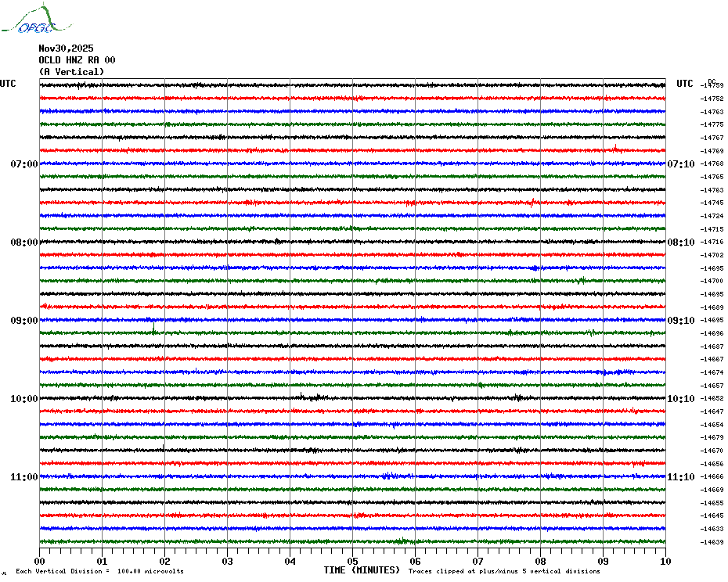728x582 pixels.
Task: Click the 10:10 time label
Action: pyautogui.click(x=681, y=399)
